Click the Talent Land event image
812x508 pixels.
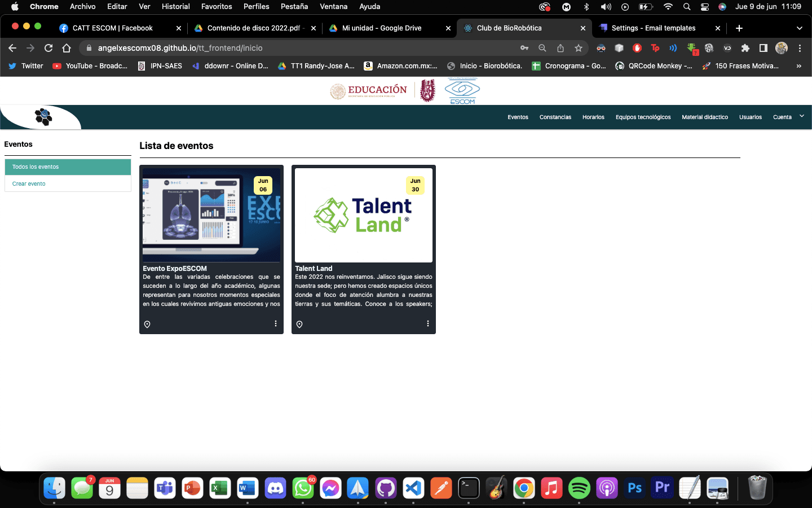pyautogui.click(x=364, y=215)
